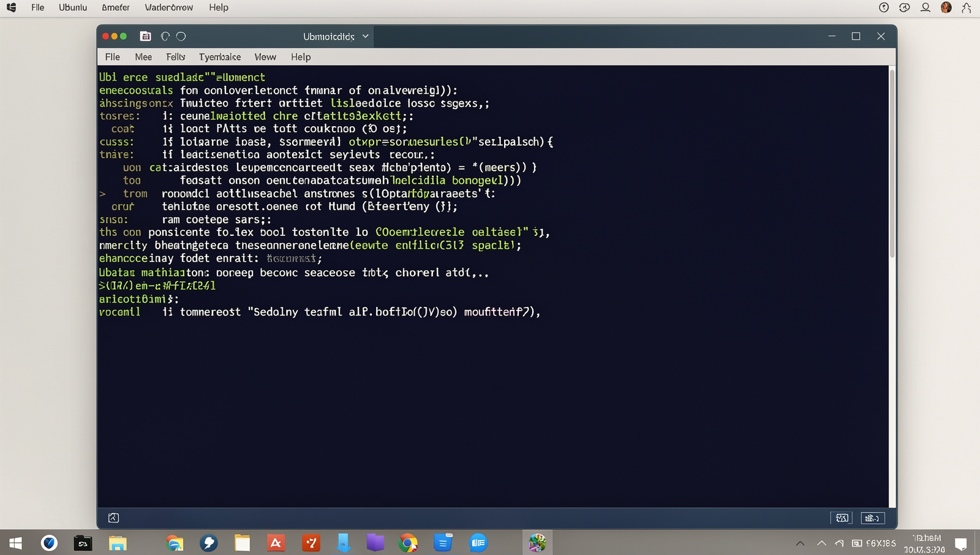Click the clock-circle icon in top-right bar
Screen dimensions: 980x555
pos(884,7)
